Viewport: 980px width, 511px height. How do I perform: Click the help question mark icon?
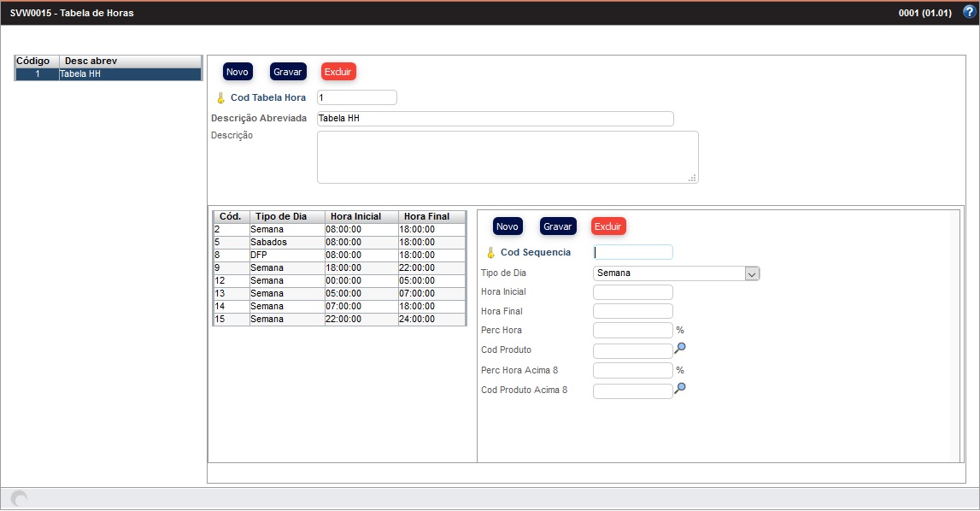968,12
